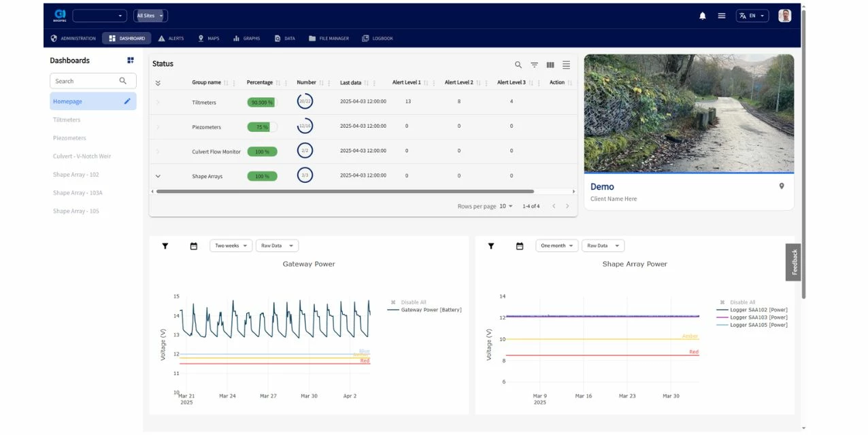Open the Status table filter icon
Viewport: 868px width, 435px height.
click(535, 65)
